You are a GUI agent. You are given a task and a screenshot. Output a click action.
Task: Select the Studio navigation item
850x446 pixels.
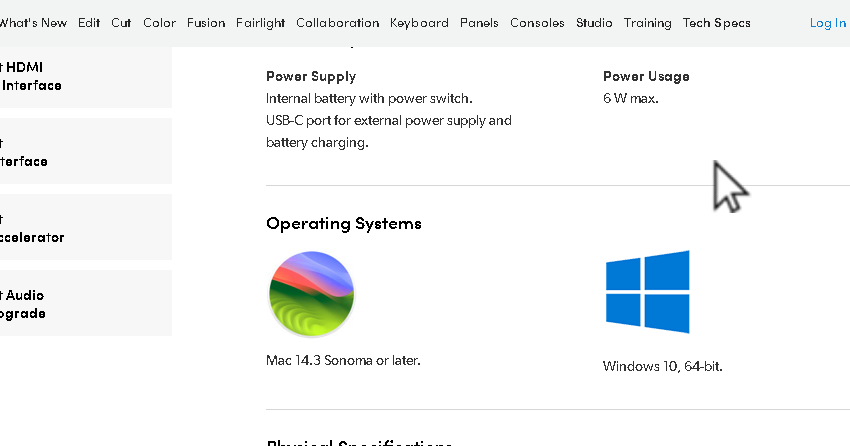(x=594, y=23)
